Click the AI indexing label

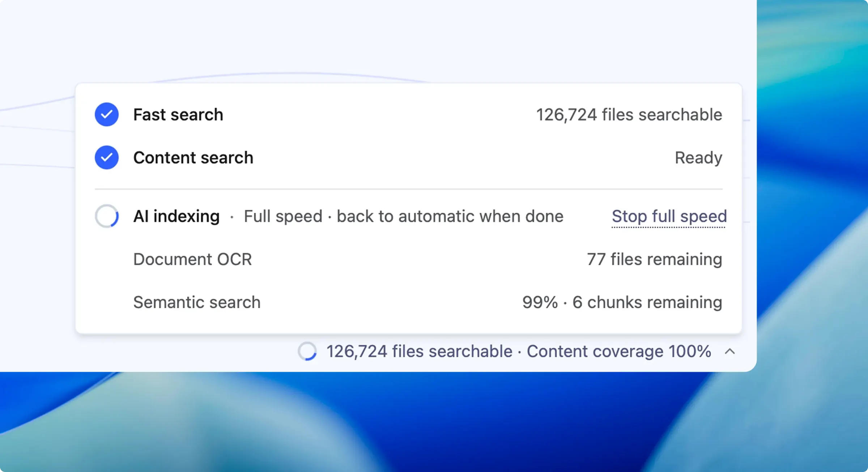(176, 216)
